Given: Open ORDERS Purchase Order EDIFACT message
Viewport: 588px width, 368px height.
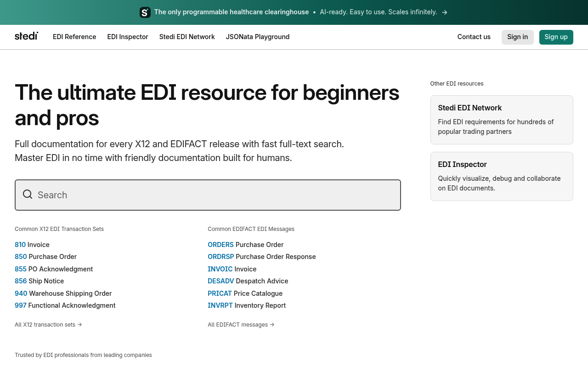Looking at the screenshot, I should point(246,245).
